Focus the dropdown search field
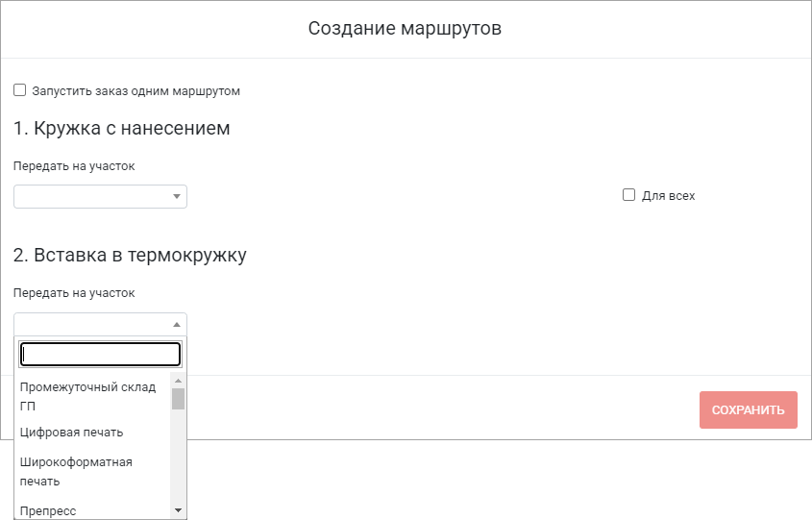Screen dimensions: 812x520 click(x=101, y=355)
